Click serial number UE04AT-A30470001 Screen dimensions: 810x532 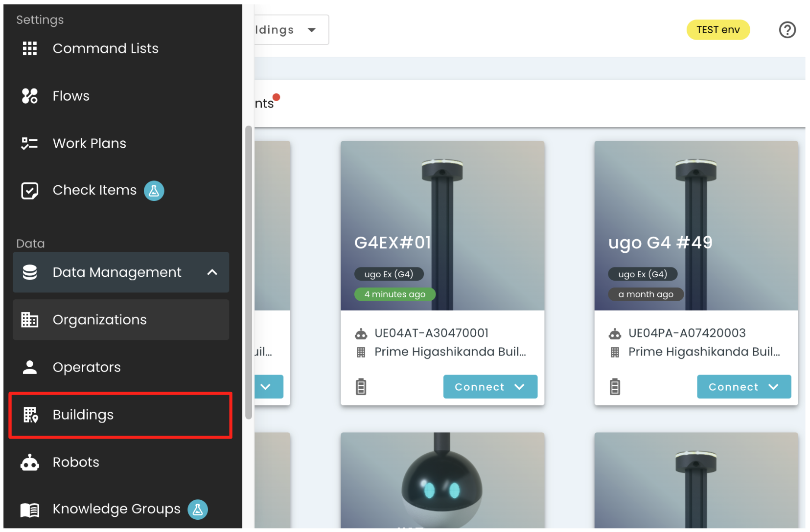(432, 333)
